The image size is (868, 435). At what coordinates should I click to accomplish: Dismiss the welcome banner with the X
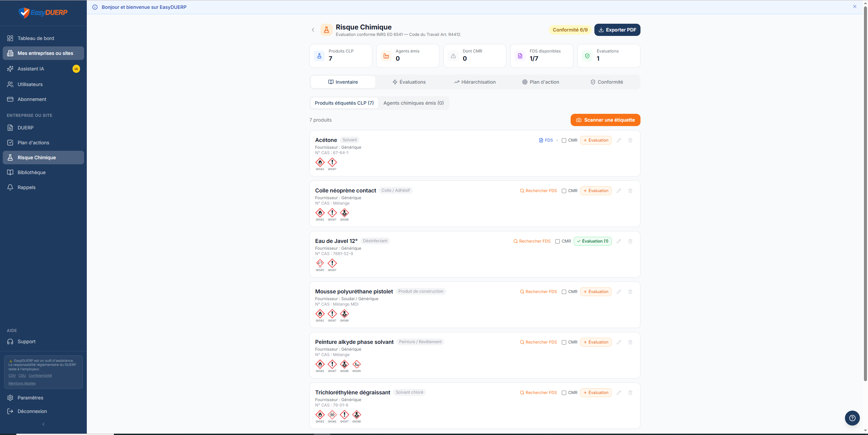(x=855, y=6)
